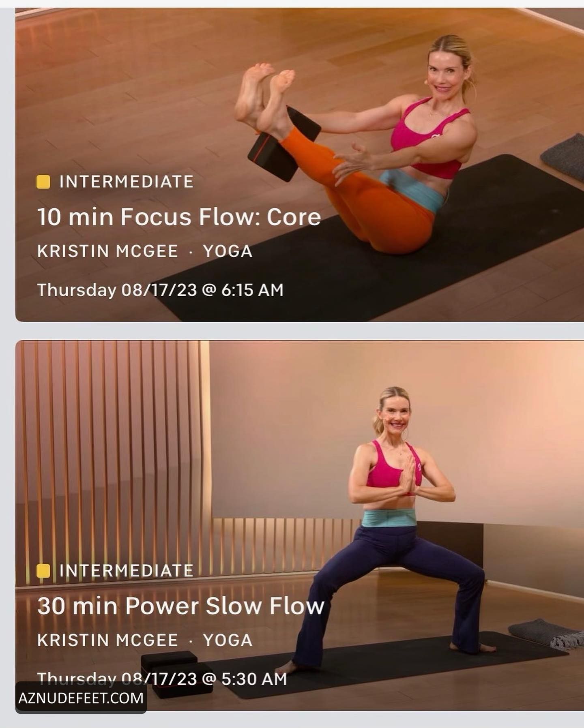Click the YOGA label on Focus Flow card
This screenshot has height=728, width=584.
(228, 251)
